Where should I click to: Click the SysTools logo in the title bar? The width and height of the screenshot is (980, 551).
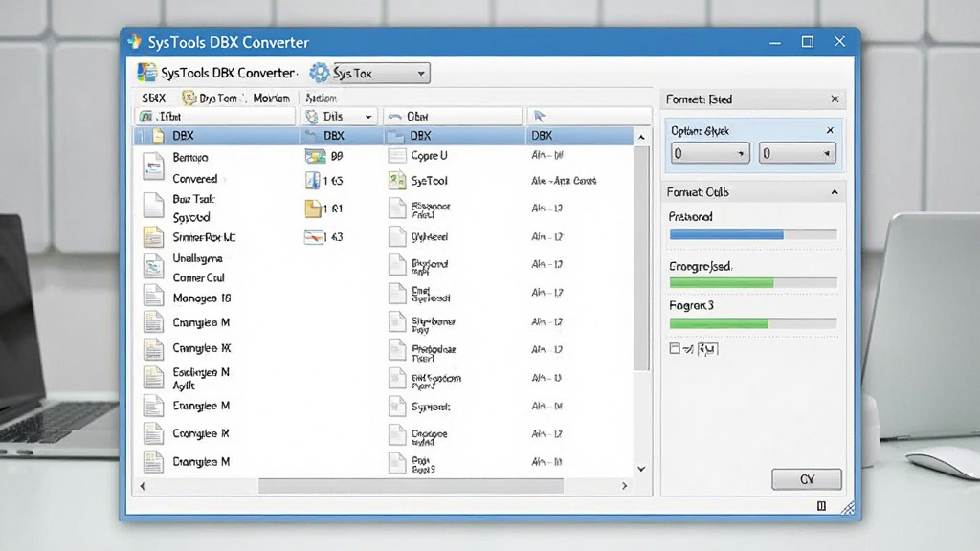pos(134,42)
